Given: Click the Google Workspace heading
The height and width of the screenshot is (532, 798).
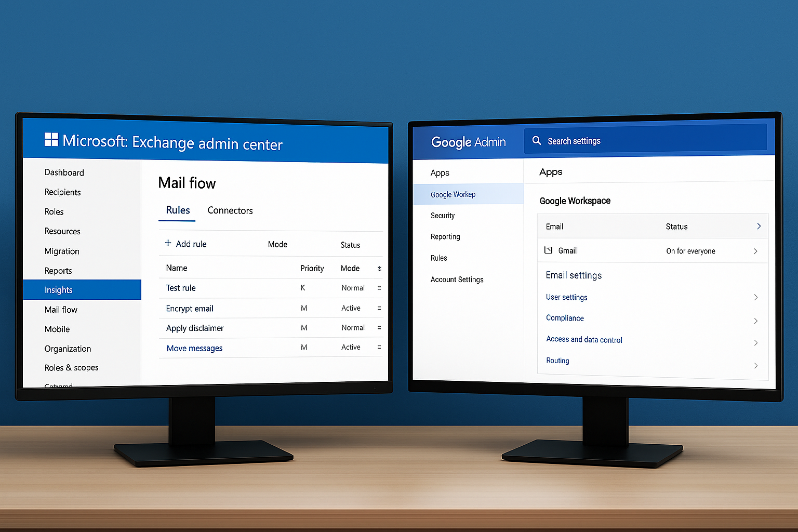Looking at the screenshot, I should tap(575, 201).
